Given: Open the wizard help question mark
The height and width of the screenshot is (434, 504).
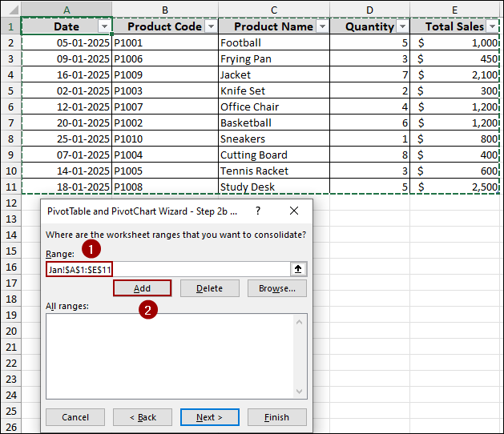Looking at the screenshot, I should click(258, 211).
